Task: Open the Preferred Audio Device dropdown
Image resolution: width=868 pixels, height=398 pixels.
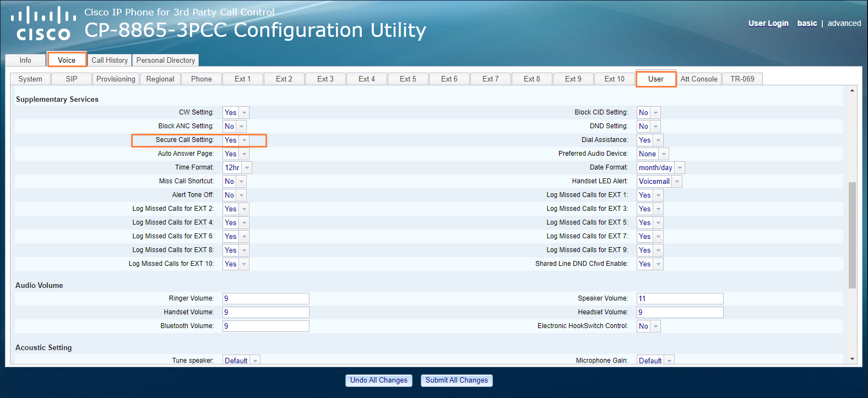Action: (x=653, y=154)
